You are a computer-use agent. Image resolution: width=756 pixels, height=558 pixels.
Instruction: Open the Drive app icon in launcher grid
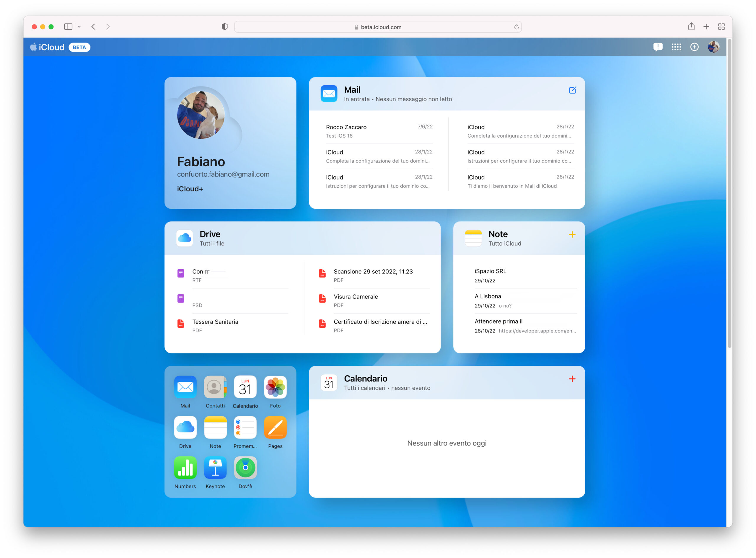click(x=185, y=427)
